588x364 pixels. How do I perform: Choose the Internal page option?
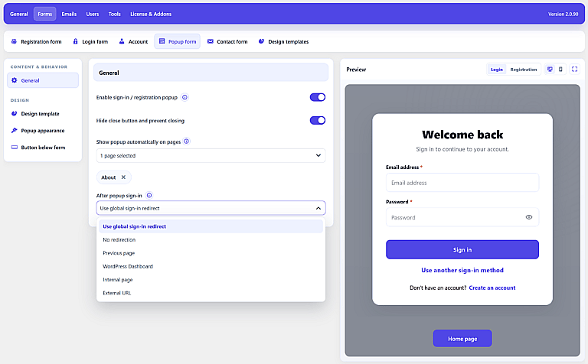coord(211,280)
